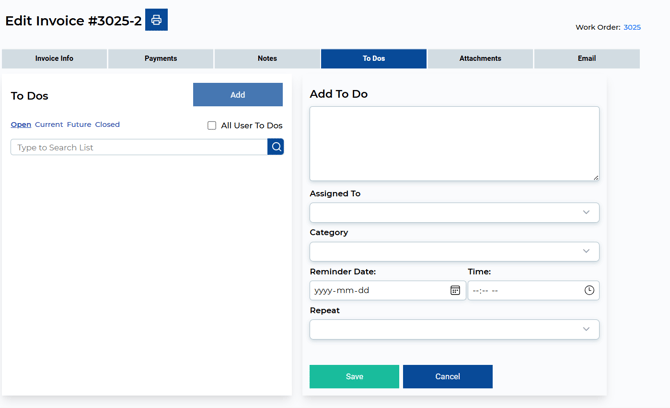670x408 pixels.
Task: Go to the Notes tab
Action: pos(267,59)
